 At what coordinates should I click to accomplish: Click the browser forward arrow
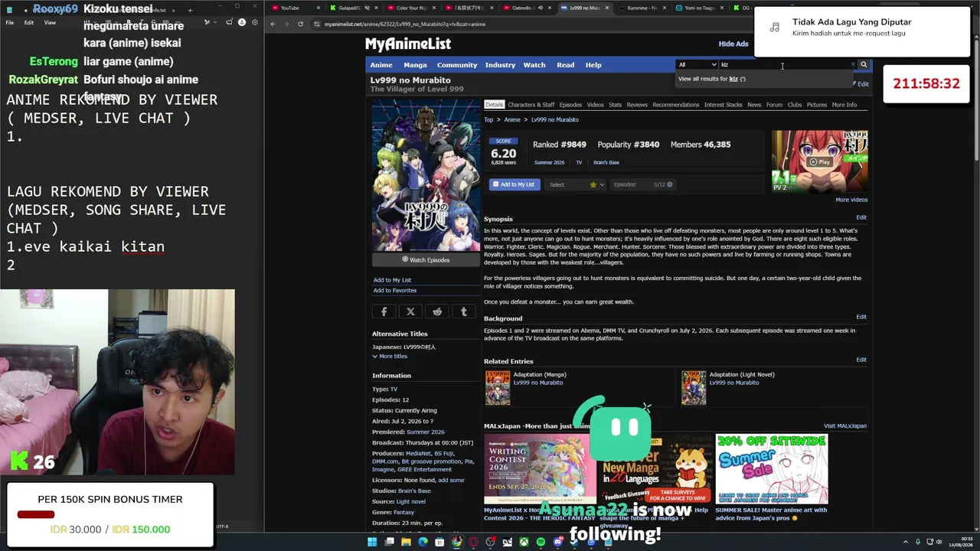pos(286,24)
